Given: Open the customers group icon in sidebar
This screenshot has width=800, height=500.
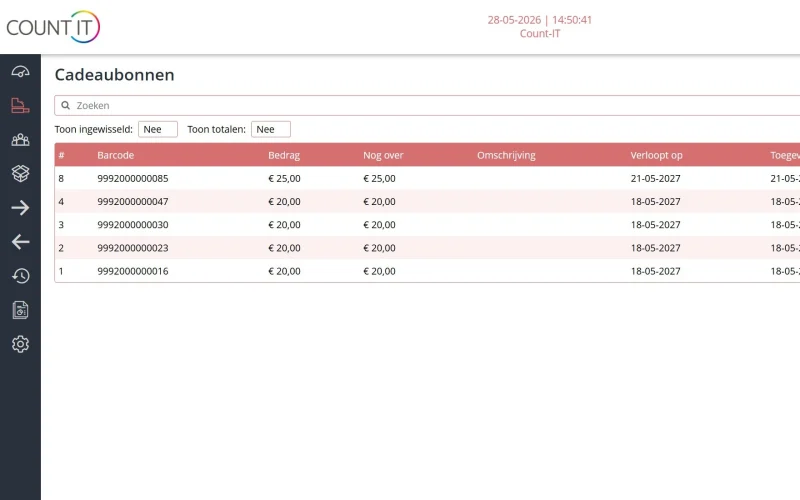Looking at the screenshot, I should point(20,139).
